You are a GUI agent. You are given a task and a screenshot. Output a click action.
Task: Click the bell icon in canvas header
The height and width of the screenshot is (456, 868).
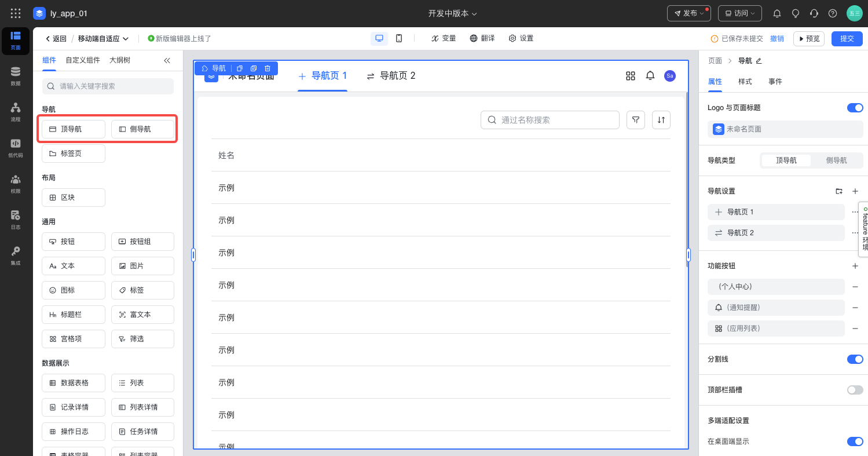coord(650,76)
